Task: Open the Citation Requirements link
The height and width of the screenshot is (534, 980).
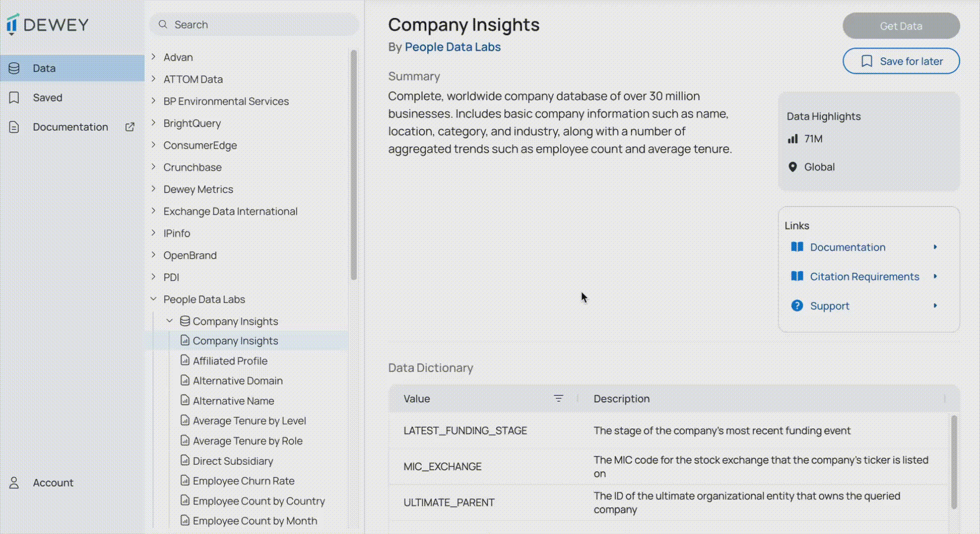Action: point(864,276)
